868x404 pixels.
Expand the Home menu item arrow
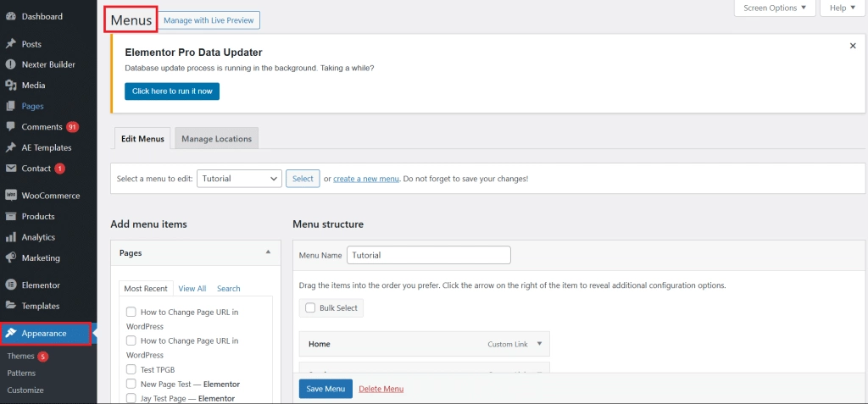click(x=541, y=344)
